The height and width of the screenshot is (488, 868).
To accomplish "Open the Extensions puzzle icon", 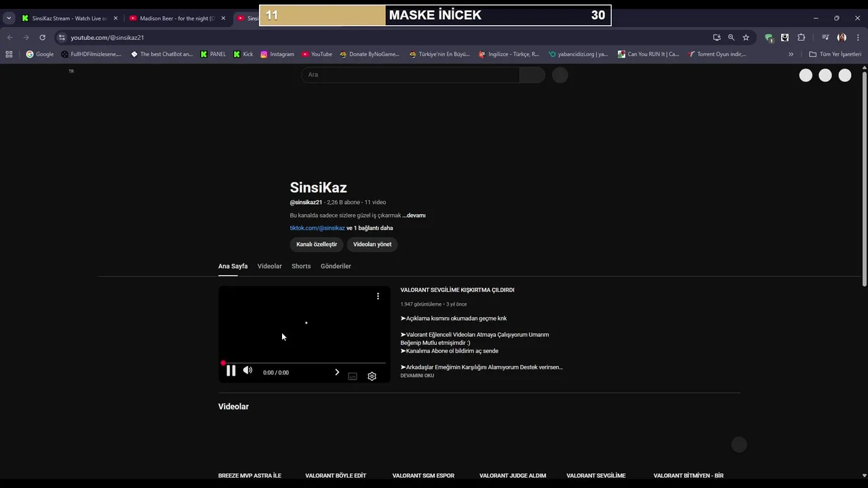I will 801,37.
